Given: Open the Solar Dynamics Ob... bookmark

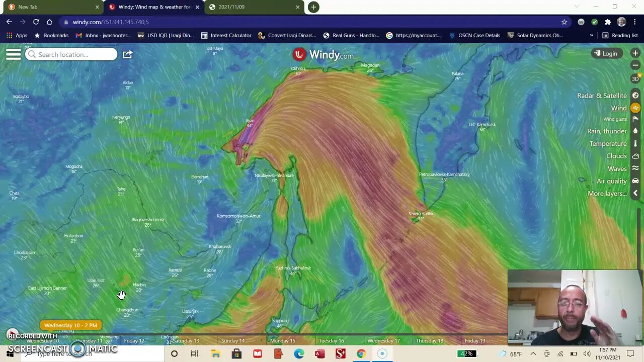Looking at the screenshot, I should 535,36.
